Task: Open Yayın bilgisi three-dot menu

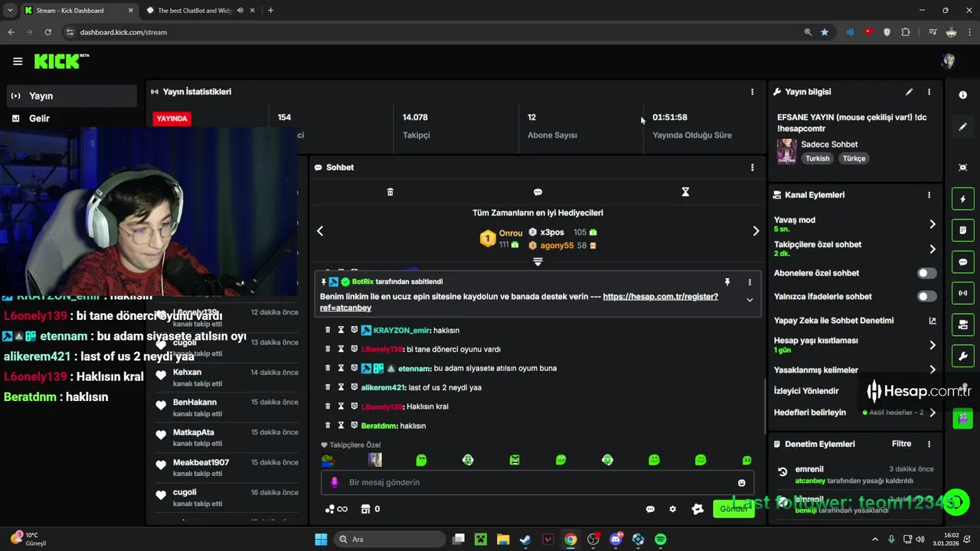Action: 929,92
